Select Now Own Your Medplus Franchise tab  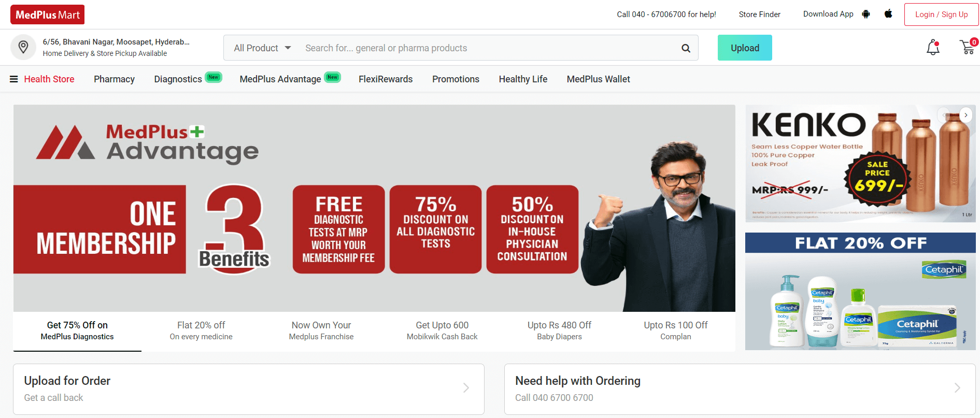321,330
